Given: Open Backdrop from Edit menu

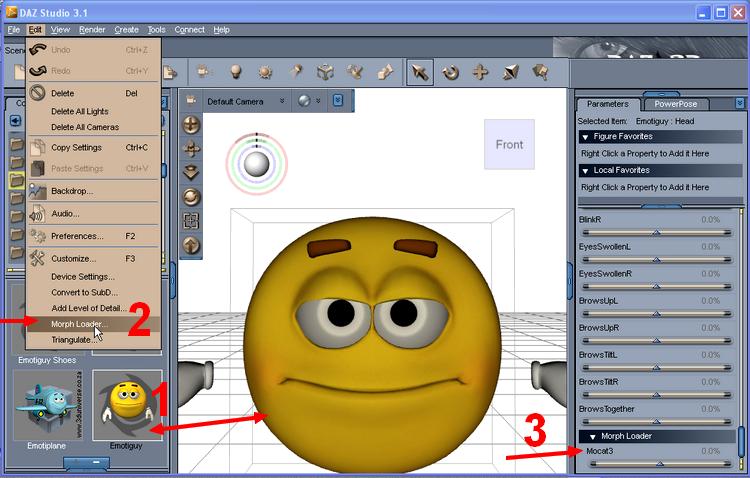Looking at the screenshot, I should 93,191.
